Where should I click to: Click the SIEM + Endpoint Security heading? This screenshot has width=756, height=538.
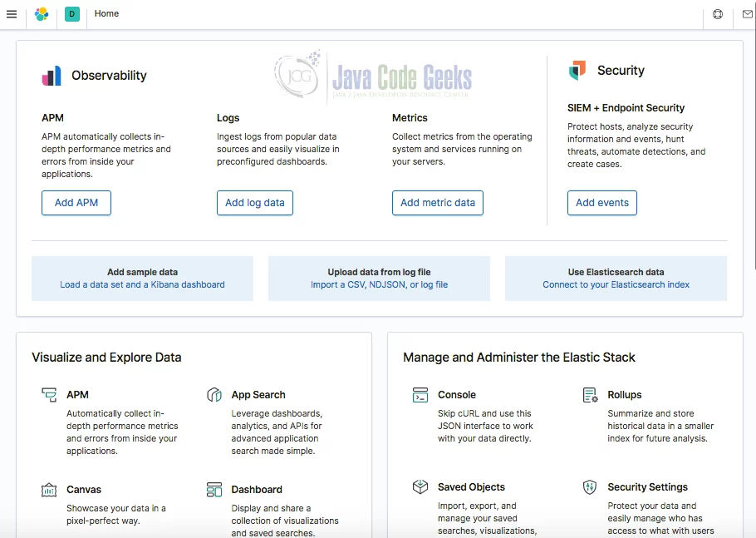point(626,107)
